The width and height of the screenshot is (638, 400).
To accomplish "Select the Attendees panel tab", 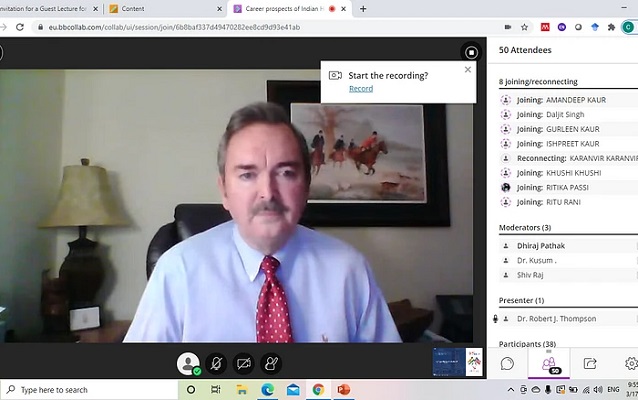I will (548, 364).
